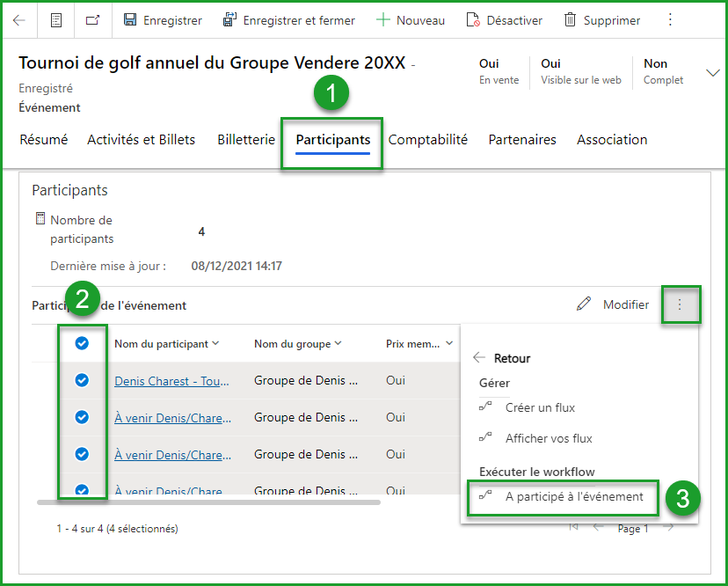Viewport: 728px width, 586px height.
Task: Click the horizontal scrollbar under the grid
Action: pos(209,502)
